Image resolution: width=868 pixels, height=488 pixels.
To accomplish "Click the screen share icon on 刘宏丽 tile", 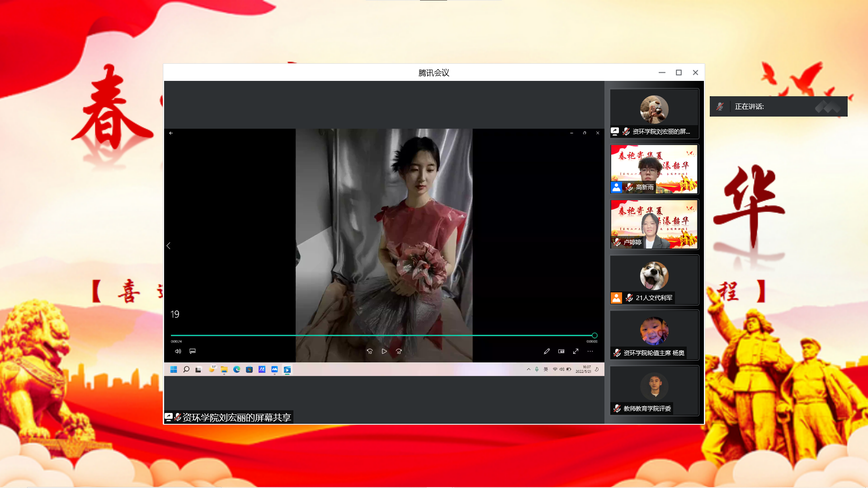I will click(615, 131).
